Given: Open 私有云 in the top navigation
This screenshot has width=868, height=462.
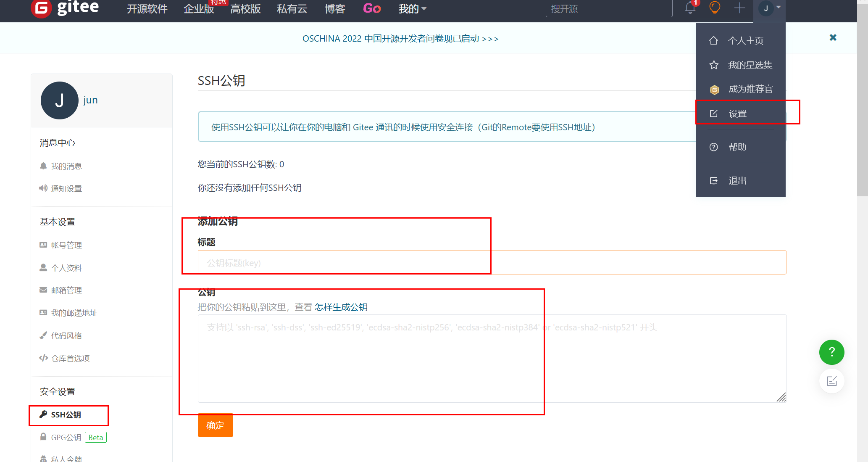Looking at the screenshot, I should coord(292,9).
